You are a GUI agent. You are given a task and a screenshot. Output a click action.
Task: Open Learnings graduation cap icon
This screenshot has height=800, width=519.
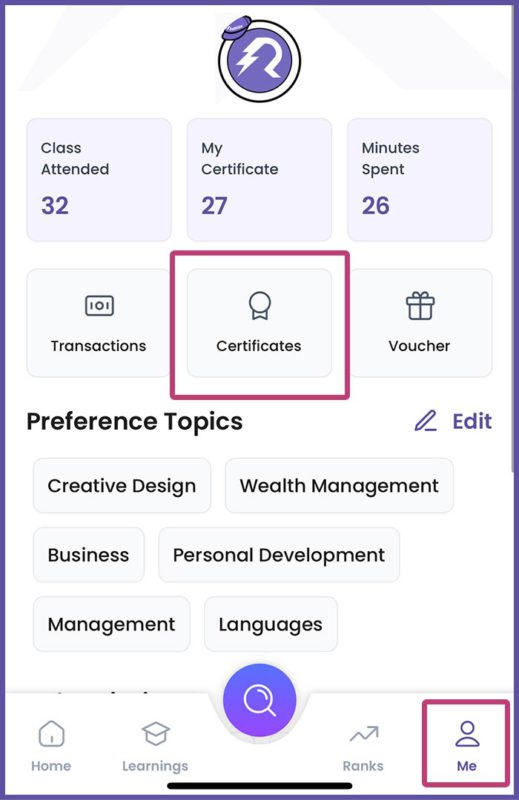[x=155, y=733]
